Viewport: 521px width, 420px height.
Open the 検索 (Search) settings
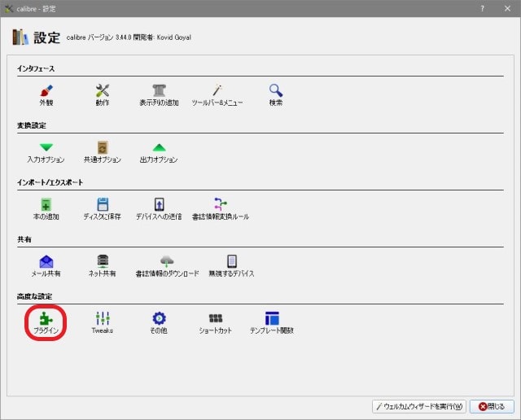[276, 95]
